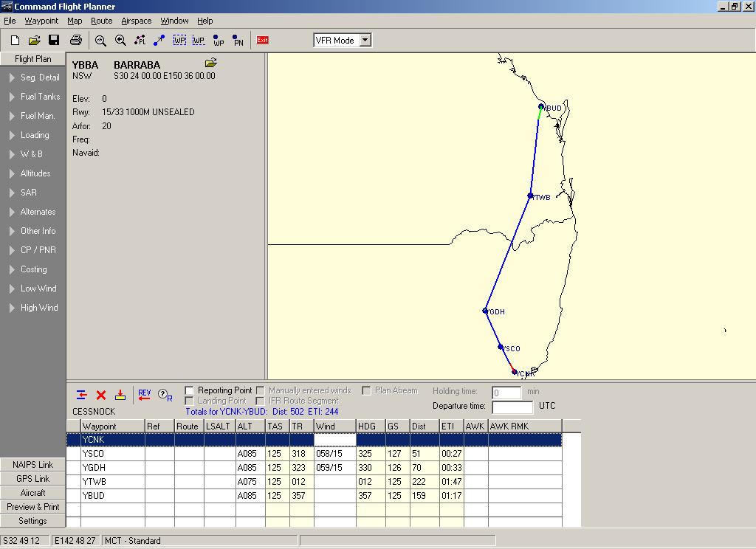Image resolution: width=756 pixels, height=549 pixels.
Task: Toggle the Plan Abeam checkbox
Action: point(366,390)
